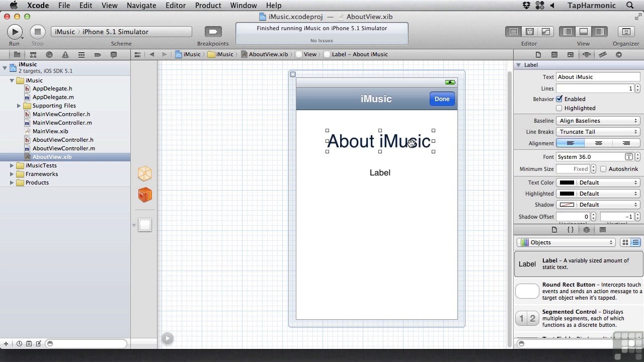
Task: Switch to the Version editor
Action: (x=545, y=32)
